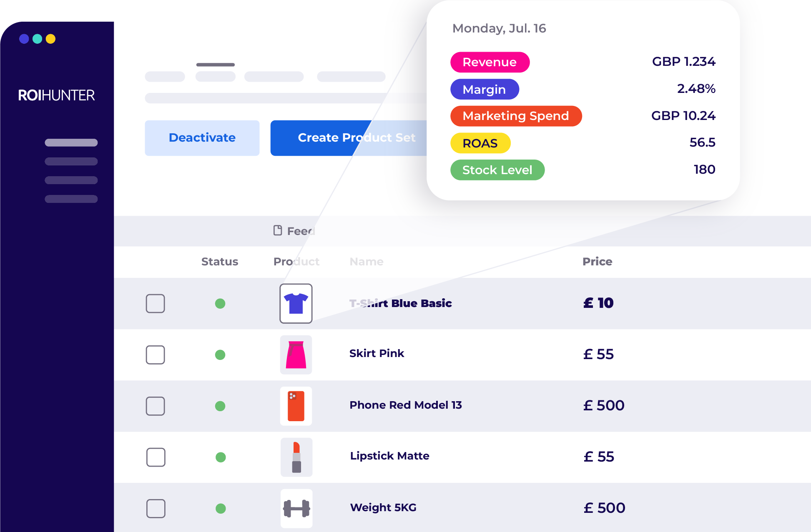The image size is (811, 532).
Task: Click the Stock Level green tag
Action: pyautogui.click(x=497, y=170)
